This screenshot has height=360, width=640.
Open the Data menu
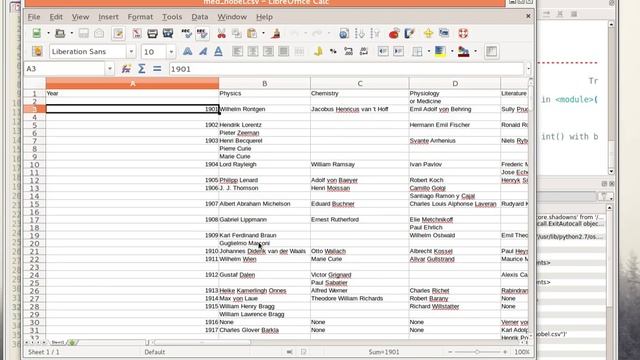(x=200, y=17)
